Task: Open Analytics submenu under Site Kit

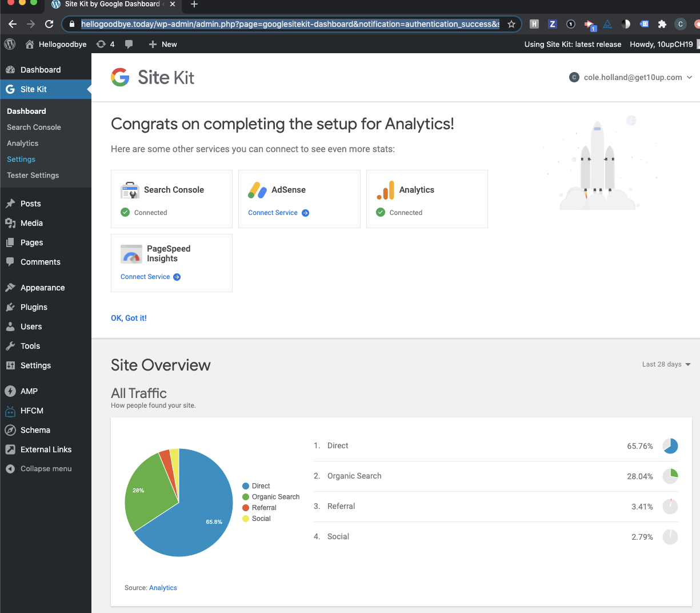Action: coord(23,143)
